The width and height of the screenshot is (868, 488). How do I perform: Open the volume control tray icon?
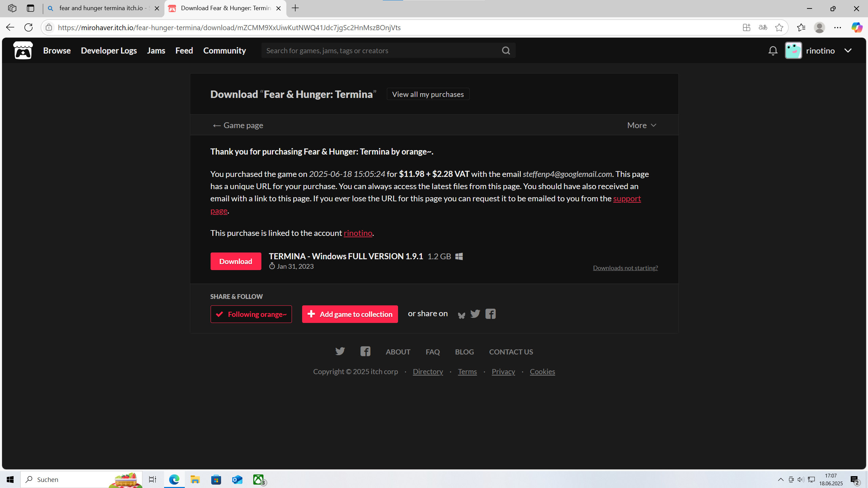click(801, 479)
